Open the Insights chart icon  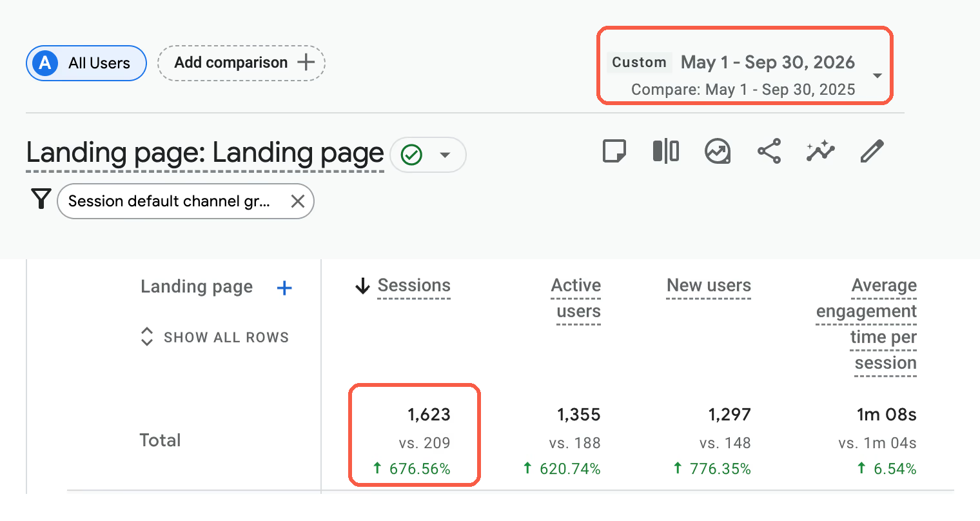click(718, 152)
